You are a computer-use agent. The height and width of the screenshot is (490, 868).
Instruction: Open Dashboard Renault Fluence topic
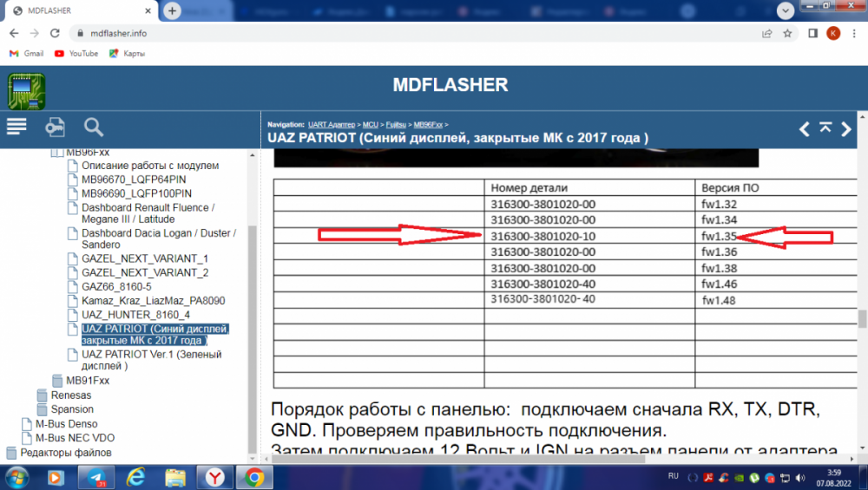tap(148, 213)
